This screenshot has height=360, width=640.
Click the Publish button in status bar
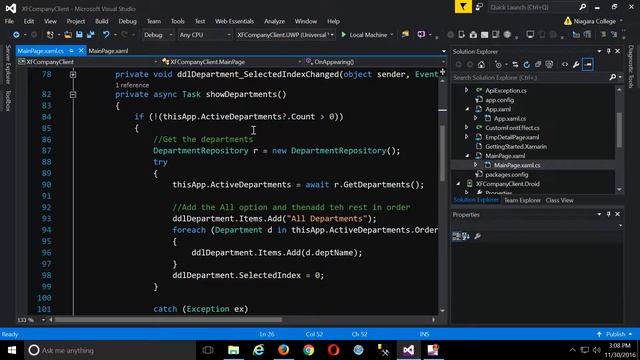pos(615,334)
